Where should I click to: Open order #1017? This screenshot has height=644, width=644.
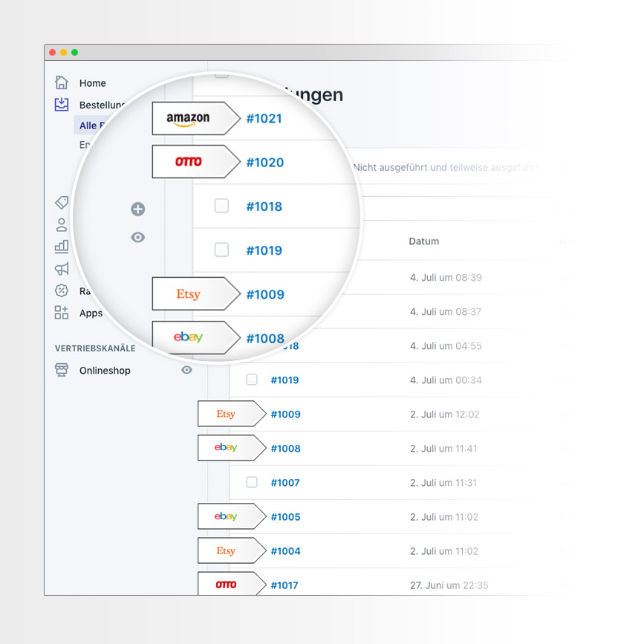click(284, 585)
